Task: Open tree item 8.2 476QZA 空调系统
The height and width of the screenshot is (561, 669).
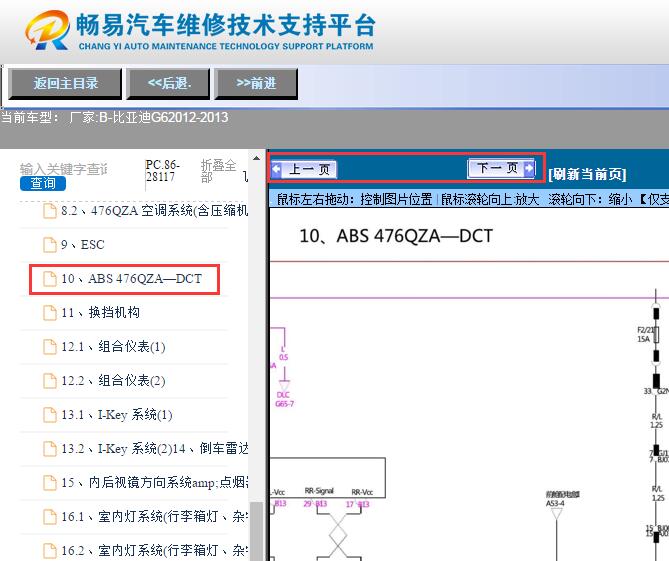Action: coord(154,211)
